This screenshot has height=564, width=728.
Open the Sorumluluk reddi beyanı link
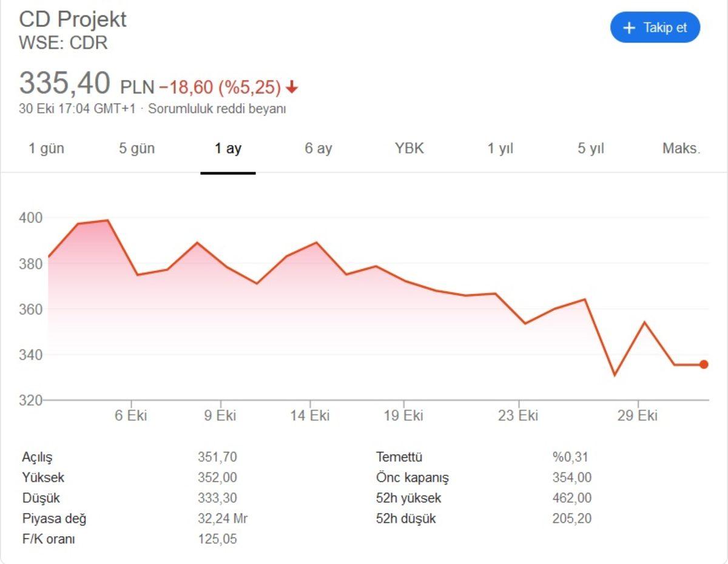(217, 109)
